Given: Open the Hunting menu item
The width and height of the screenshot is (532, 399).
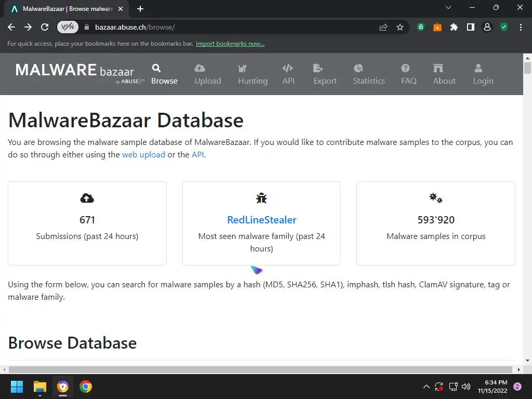Looking at the screenshot, I should 253,81.
